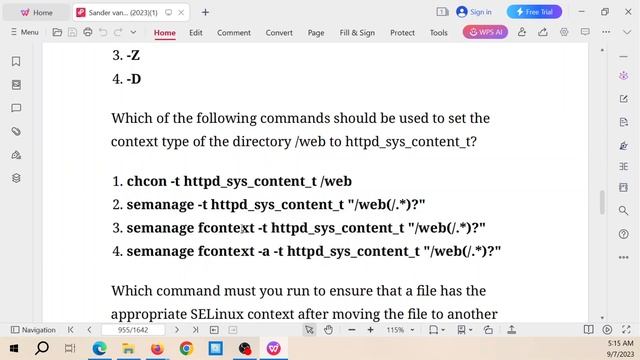Open the Edit ribbon tab
Image resolution: width=640 pixels, height=360 pixels.
pos(196,33)
